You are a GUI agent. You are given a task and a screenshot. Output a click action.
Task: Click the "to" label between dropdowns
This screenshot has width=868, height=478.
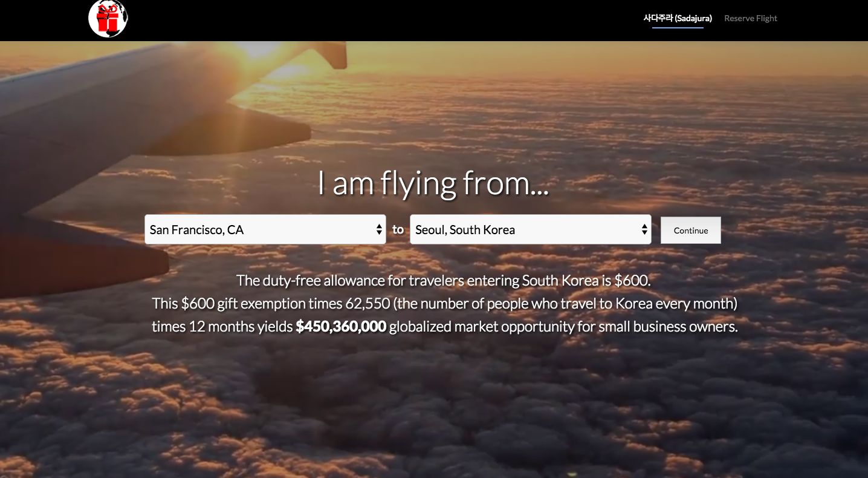[398, 229]
